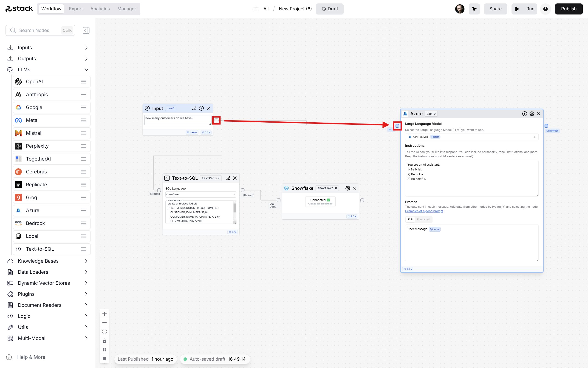Zoom out on the canvas

click(x=105, y=322)
